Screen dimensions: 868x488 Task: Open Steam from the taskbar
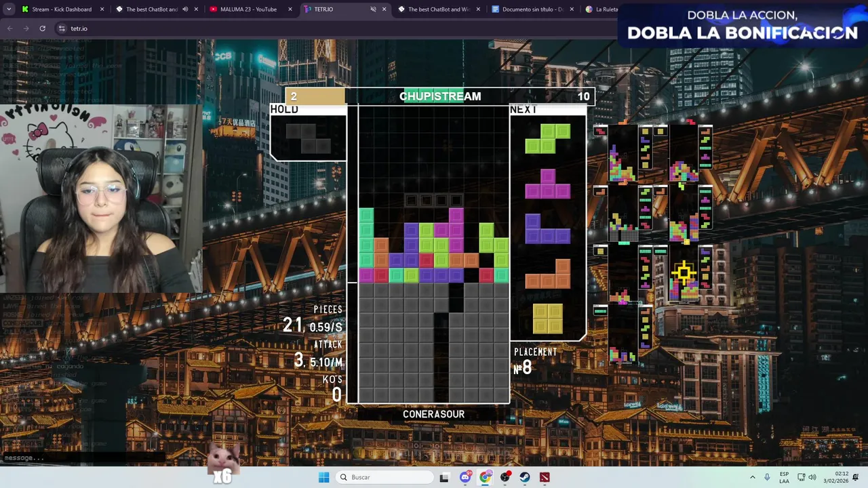pos(525,477)
